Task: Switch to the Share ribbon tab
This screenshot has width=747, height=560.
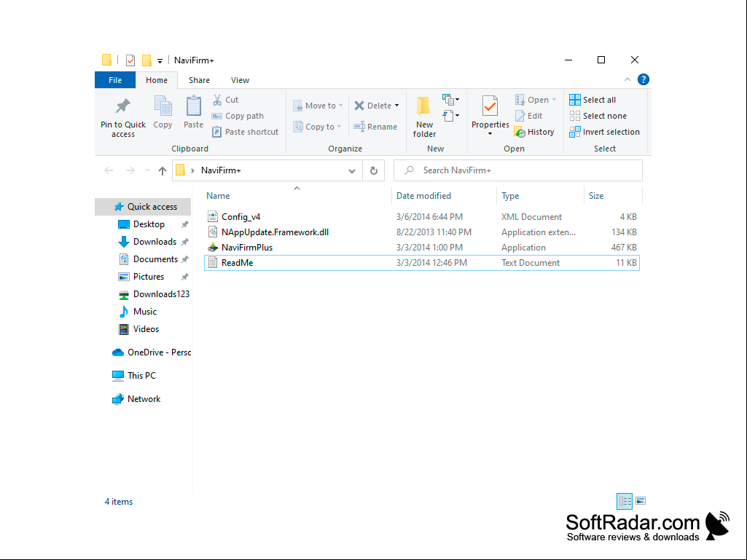Action: (x=199, y=80)
